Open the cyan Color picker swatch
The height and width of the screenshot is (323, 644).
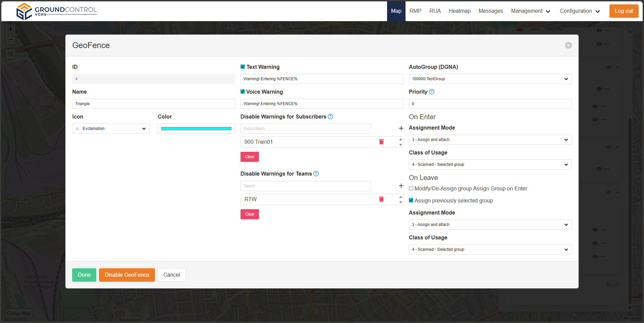[x=196, y=129]
